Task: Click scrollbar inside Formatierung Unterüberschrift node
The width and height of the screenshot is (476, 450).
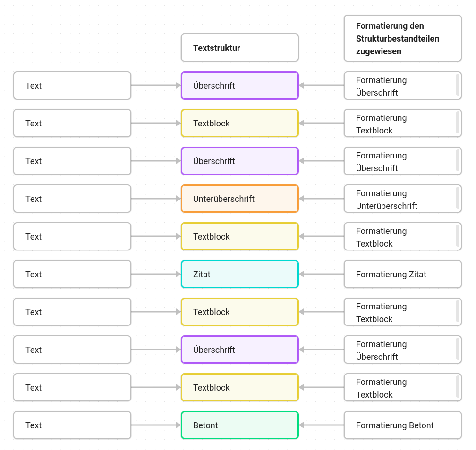Action: click(458, 198)
